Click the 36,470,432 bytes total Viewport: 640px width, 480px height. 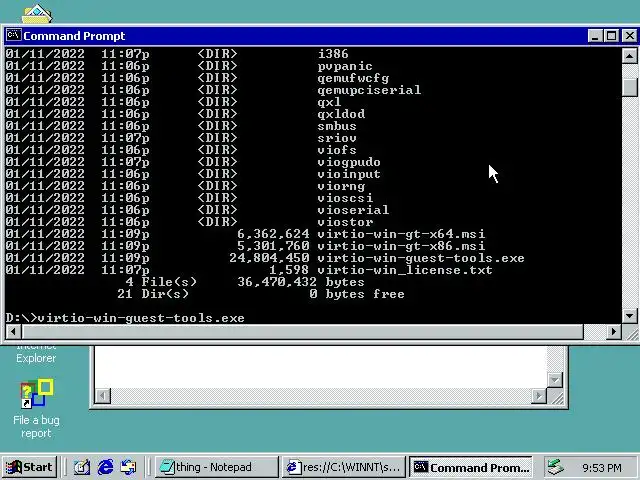[x=301, y=282]
